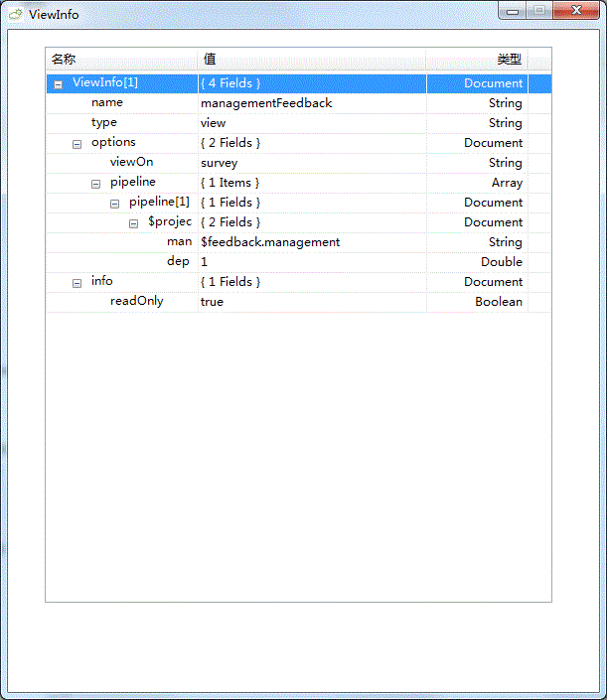Collapse the options document node
The height and width of the screenshot is (700, 607).
coord(76,144)
